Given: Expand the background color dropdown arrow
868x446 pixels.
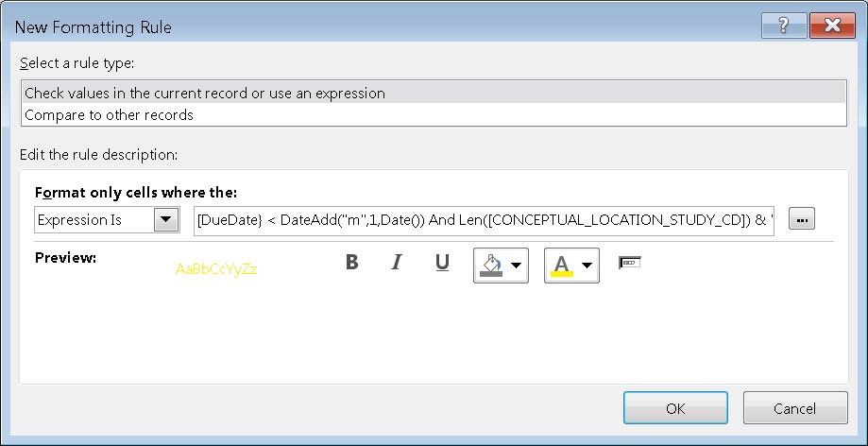Looking at the screenshot, I should pos(517,266).
